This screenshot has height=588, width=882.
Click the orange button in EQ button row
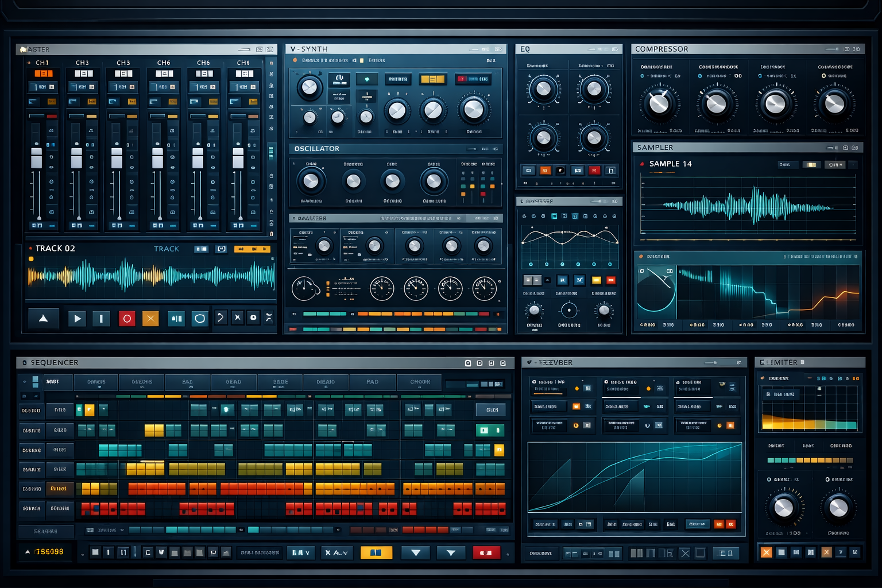point(545,171)
